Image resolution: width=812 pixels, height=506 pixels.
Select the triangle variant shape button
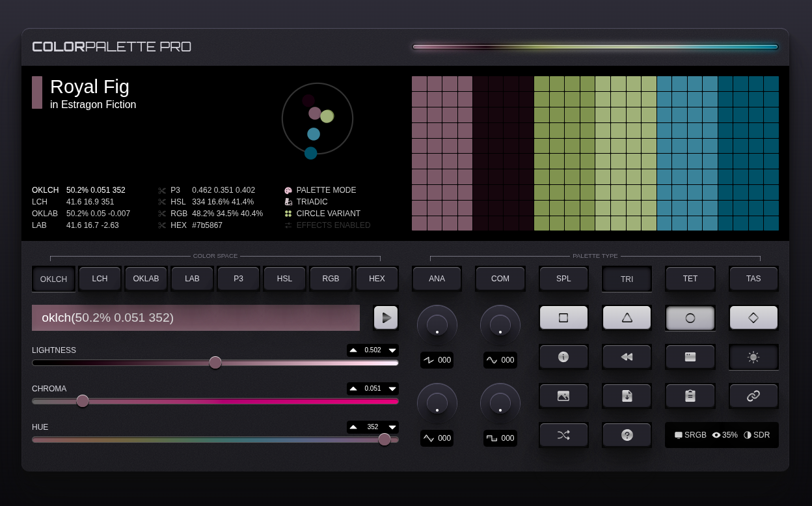pos(627,318)
